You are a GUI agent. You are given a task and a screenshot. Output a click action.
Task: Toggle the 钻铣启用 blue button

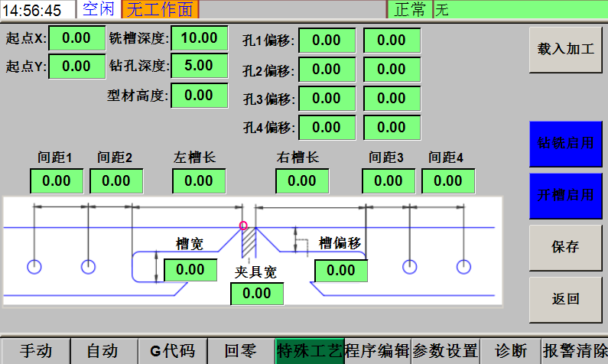point(566,143)
